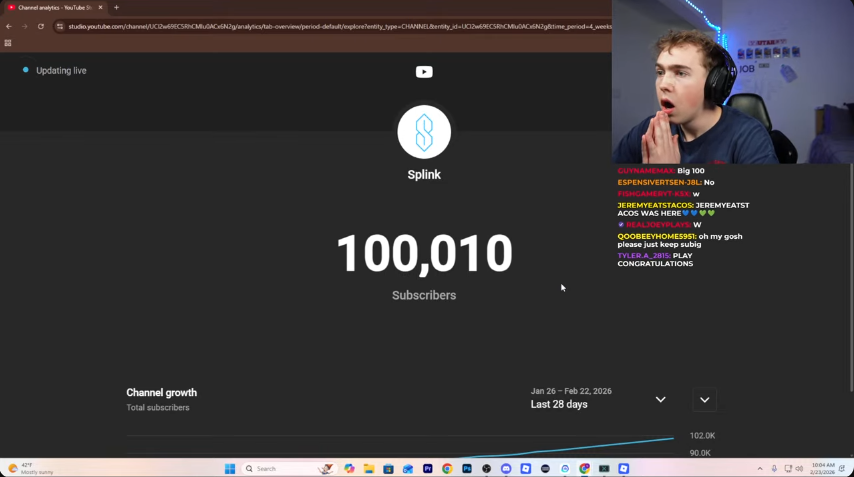Open Copilot from the taskbar
This screenshot has height=477, width=854.
[x=349, y=468]
